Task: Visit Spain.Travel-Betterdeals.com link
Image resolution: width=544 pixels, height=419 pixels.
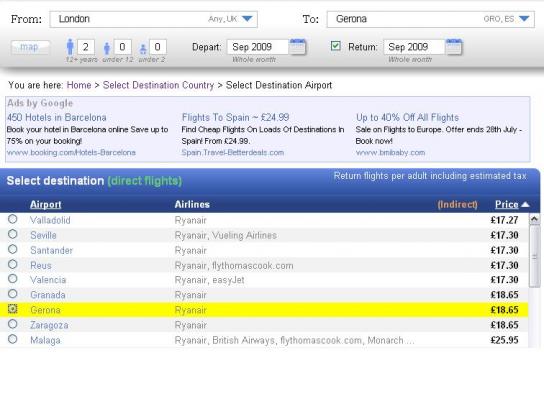Action: point(232,153)
